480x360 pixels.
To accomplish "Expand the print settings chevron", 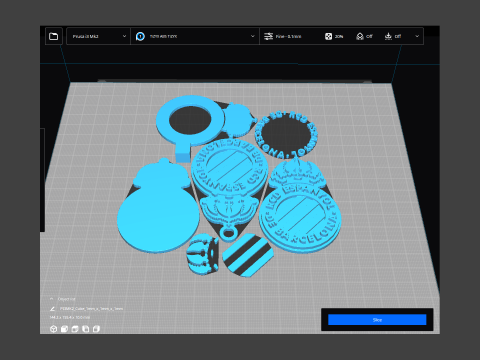I will tap(417, 36).
